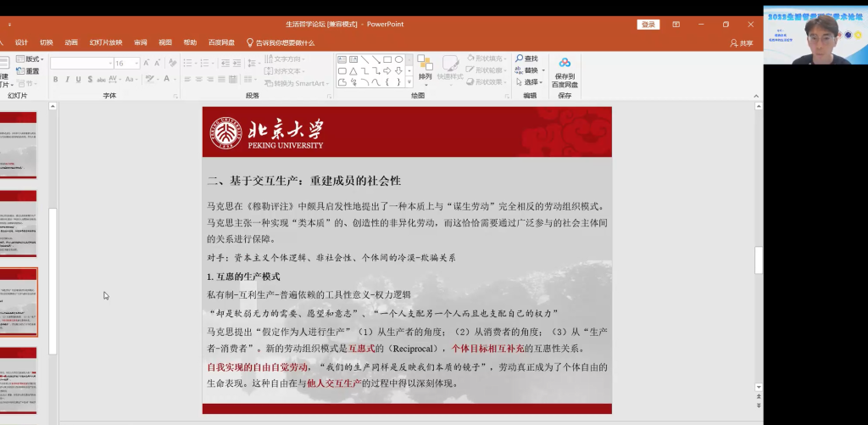Click the clear formatting eraser icon
868x425 pixels.
pos(175,63)
